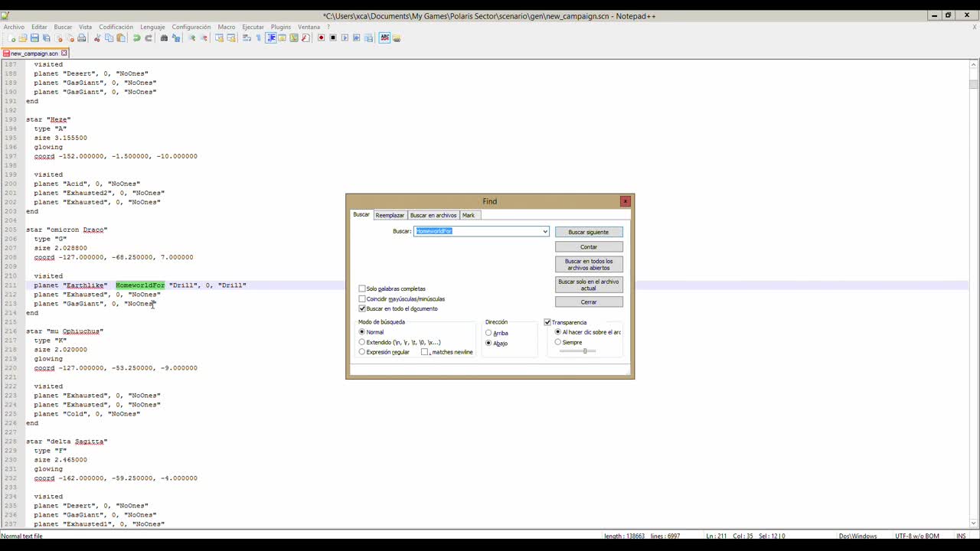The width and height of the screenshot is (980, 551).
Task: Open the Codificación menu
Action: click(116, 27)
